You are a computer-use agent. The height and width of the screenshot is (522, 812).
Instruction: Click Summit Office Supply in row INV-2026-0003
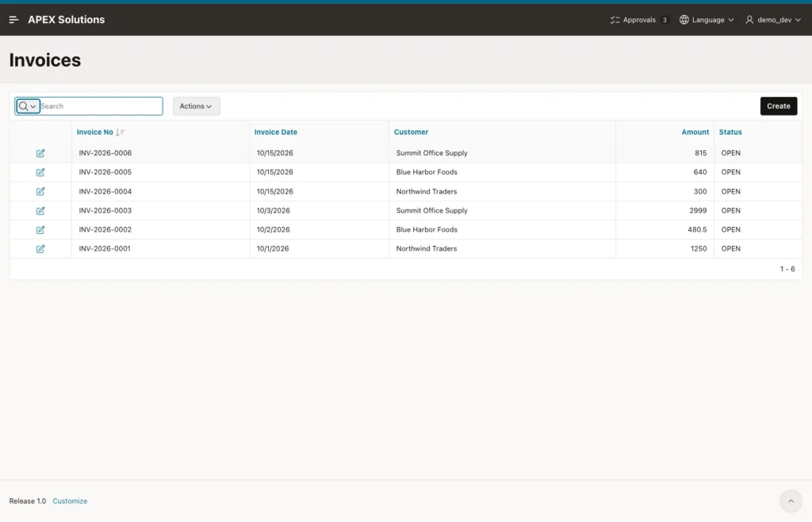tap(432, 210)
